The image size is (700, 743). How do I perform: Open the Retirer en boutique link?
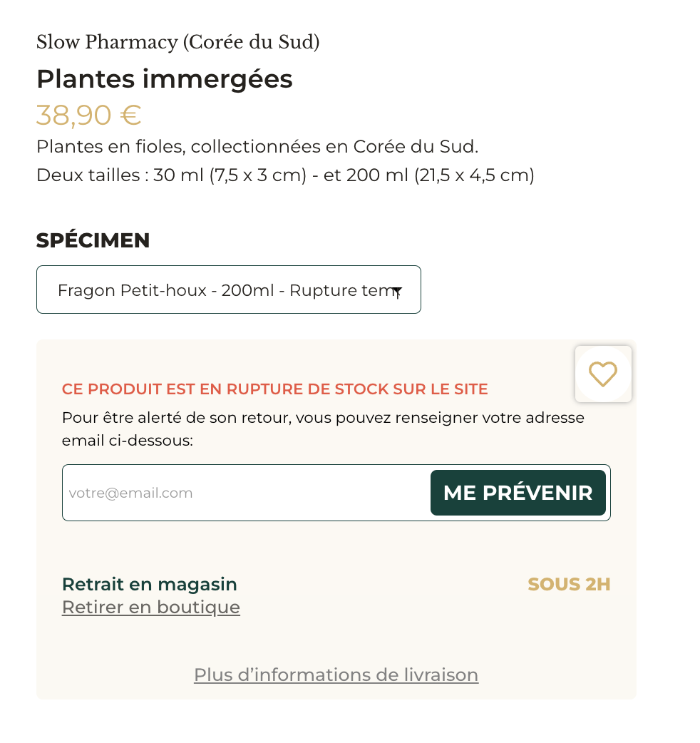151,607
